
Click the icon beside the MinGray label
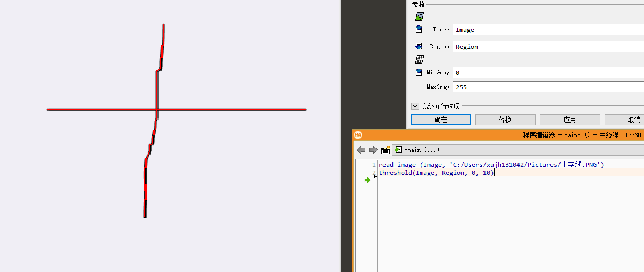click(x=419, y=72)
